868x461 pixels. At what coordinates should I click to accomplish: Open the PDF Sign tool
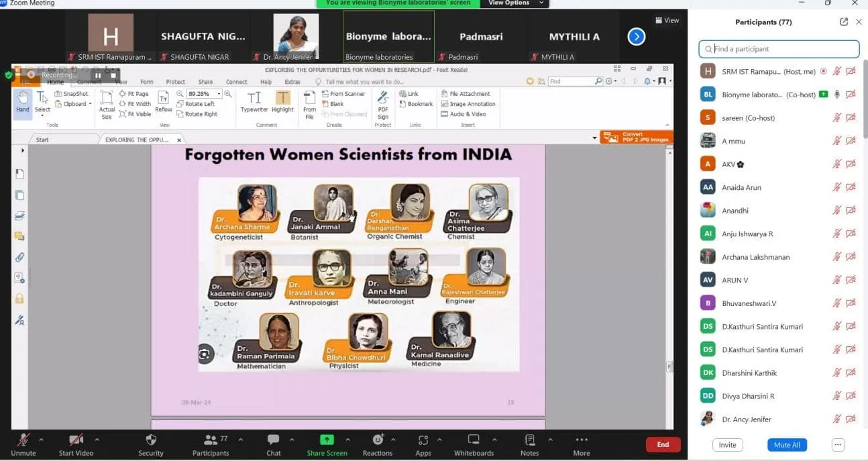click(383, 105)
